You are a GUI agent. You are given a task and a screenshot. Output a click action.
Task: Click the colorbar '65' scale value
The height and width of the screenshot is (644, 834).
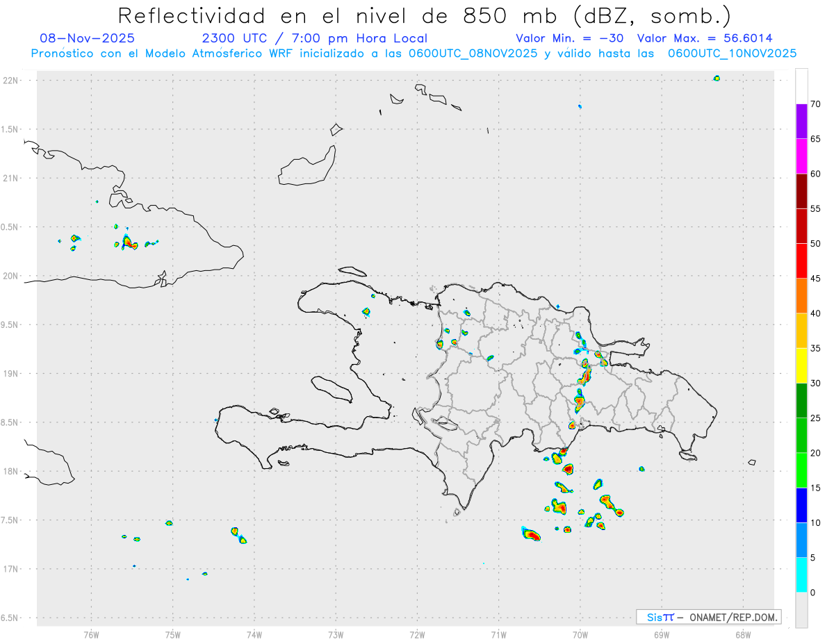pyautogui.click(x=815, y=139)
